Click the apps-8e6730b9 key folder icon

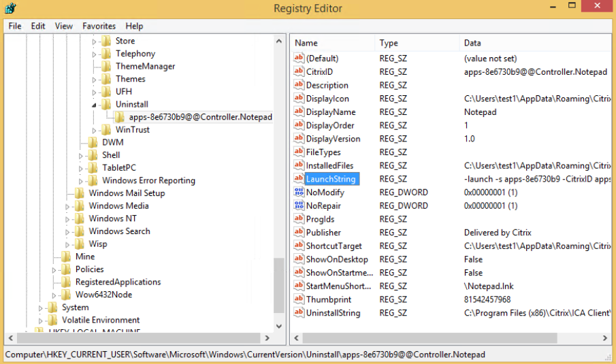[119, 117]
